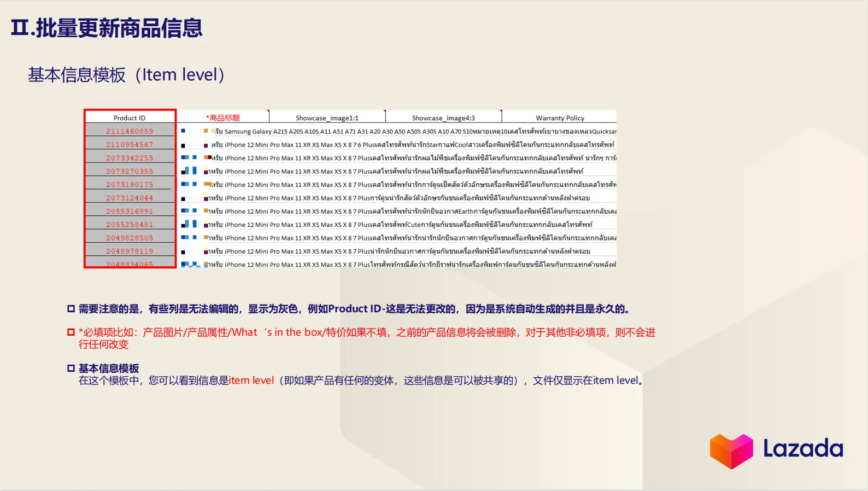868x491 pixels.
Task: Click Product ID cell 2111460859
Action: (130, 131)
